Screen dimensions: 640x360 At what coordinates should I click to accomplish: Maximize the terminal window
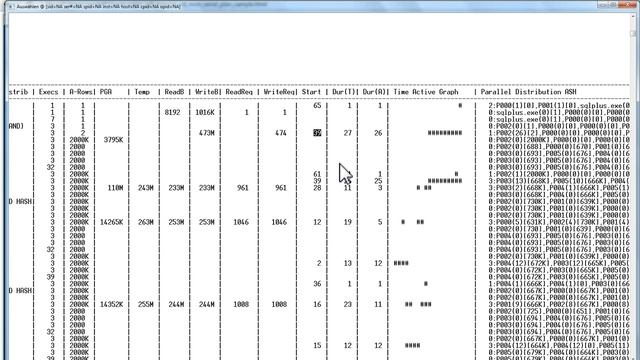[613, 4]
